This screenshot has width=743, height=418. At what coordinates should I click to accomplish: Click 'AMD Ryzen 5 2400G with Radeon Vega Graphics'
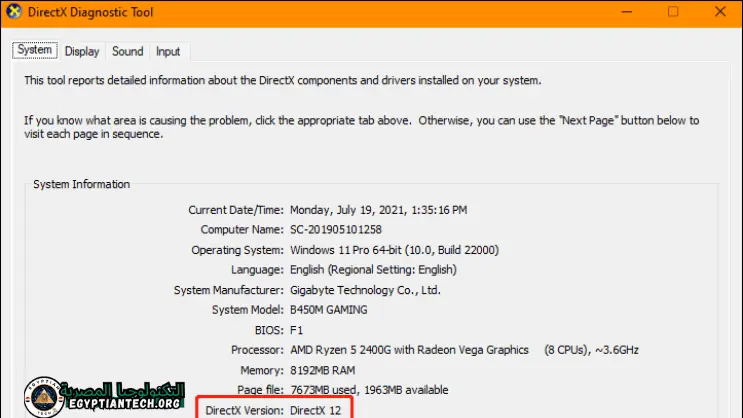coord(409,350)
